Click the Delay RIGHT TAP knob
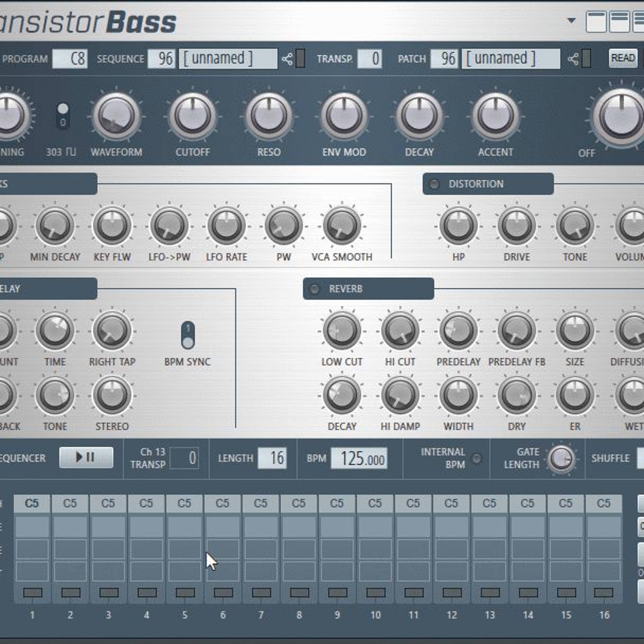The height and width of the screenshot is (644, 644). tap(112, 331)
